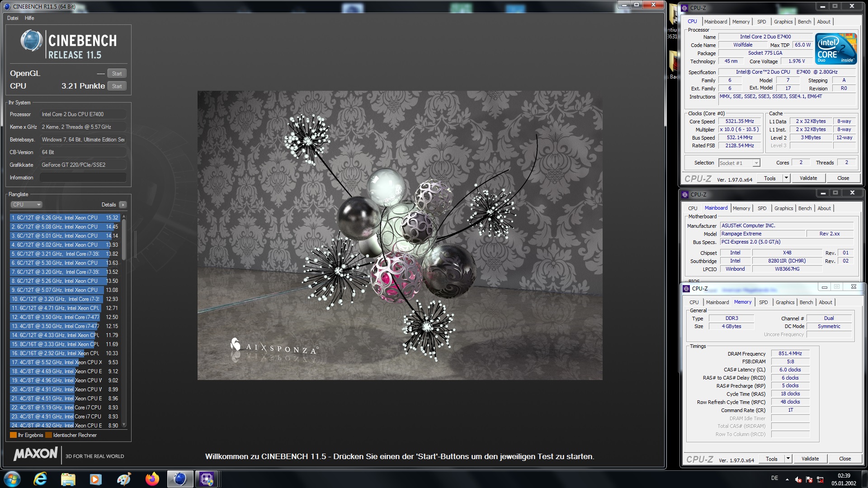The width and height of the screenshot is (868, 488).
Task: Open Bench tab in top CPU-Z window
Action: tap(804, 22)
